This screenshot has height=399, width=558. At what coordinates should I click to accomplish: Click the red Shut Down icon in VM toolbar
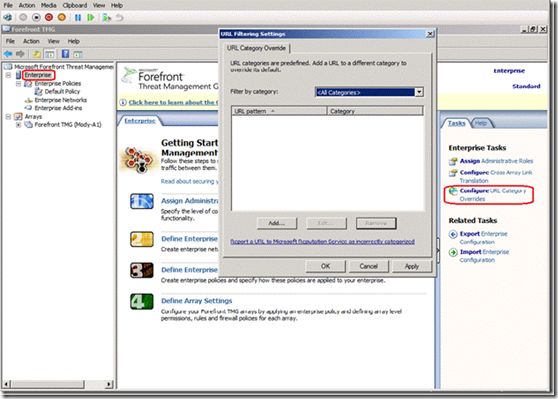tap(49, 17)
